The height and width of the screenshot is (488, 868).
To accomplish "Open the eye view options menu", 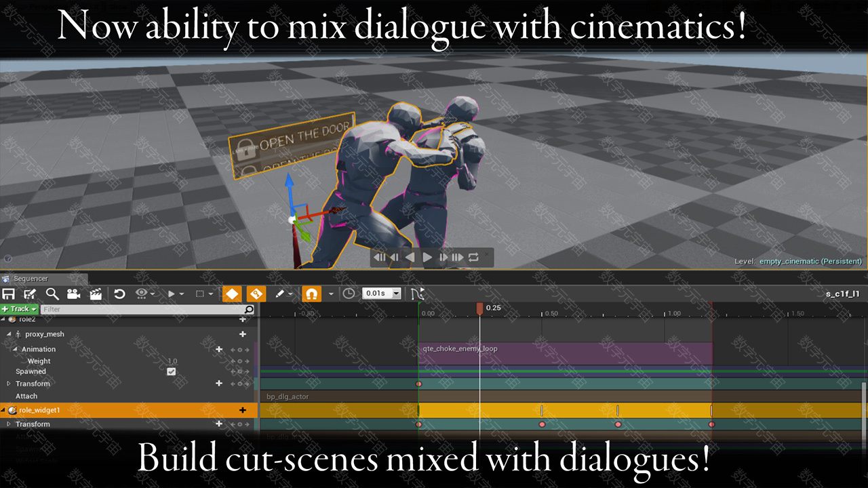I will (x=145, y=294).
